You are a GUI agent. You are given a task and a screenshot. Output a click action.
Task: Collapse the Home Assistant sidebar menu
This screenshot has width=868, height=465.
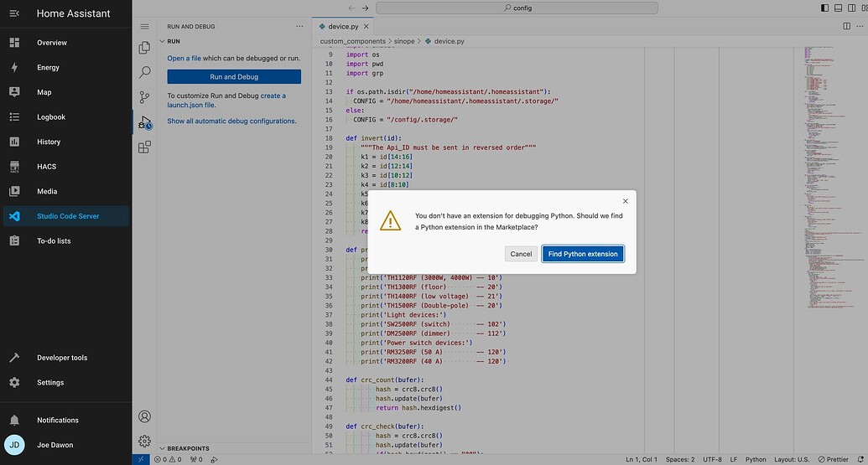(x=14, y=13)
